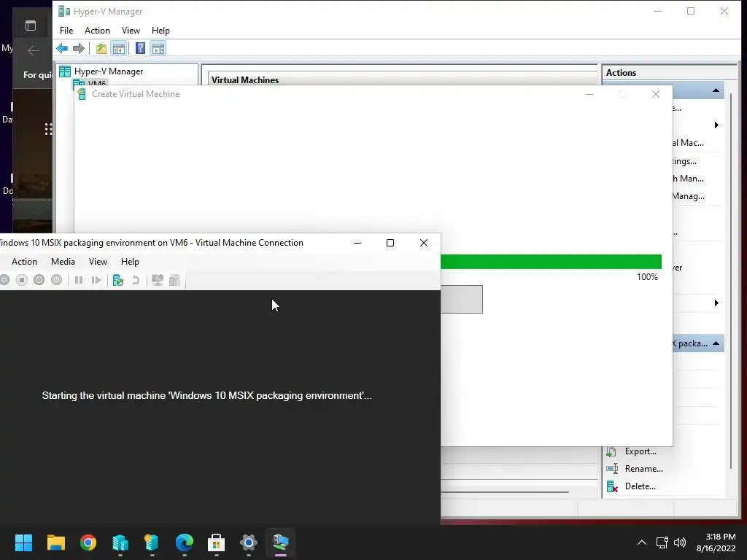The height and width of the screenshot is (560, 747).
Task: Click the blue Help question mark icon
Action: click(x=140, y=48)
